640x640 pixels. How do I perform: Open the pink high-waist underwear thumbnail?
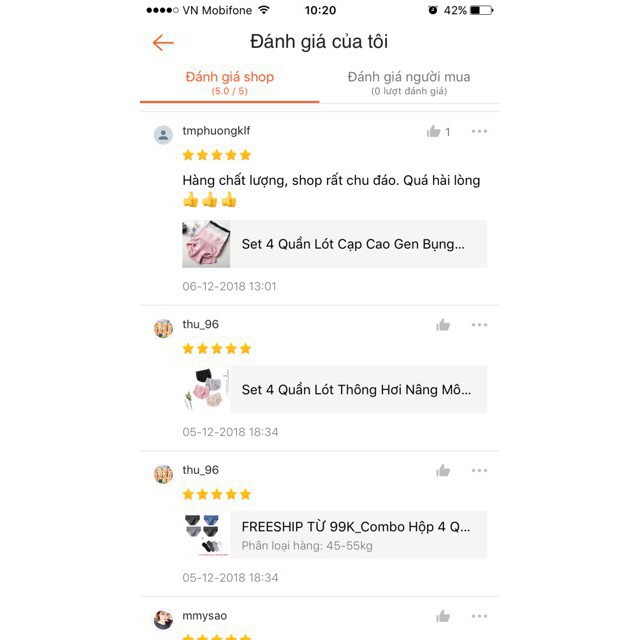[x=206, y=244]
